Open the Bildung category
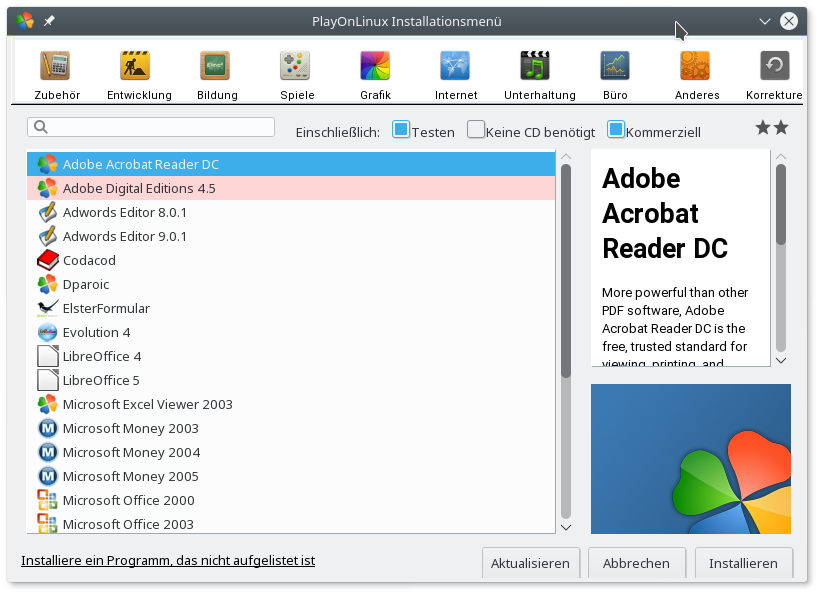The width and height of the screenshot is (820, 595). [215, 67]
